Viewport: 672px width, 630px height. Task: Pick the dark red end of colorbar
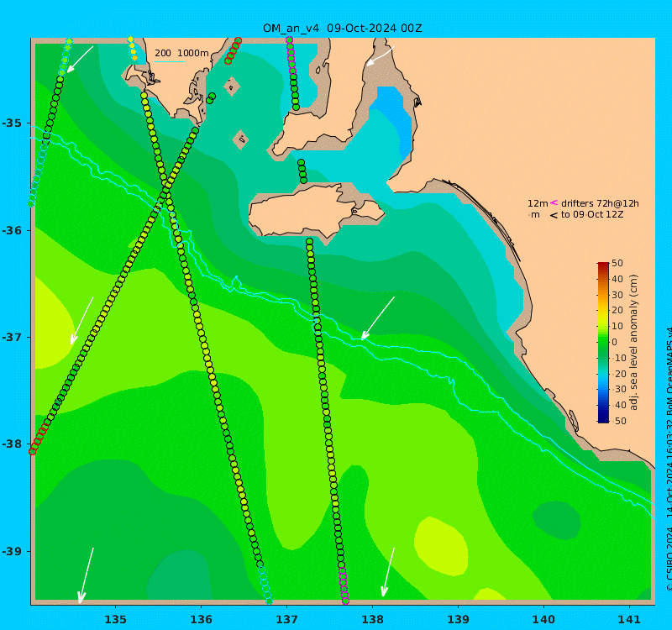pyautogui.click(x=603, y=265)
